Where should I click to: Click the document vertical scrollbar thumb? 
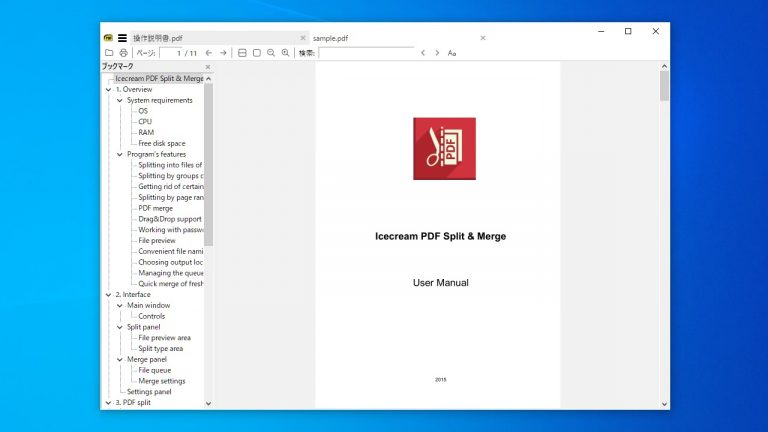tap(664, 86)
